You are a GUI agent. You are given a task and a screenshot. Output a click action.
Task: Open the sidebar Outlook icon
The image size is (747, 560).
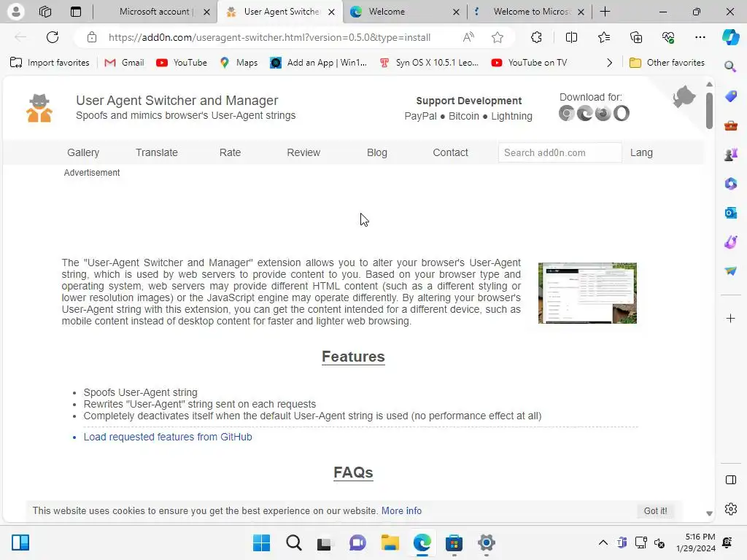point(731,213)
